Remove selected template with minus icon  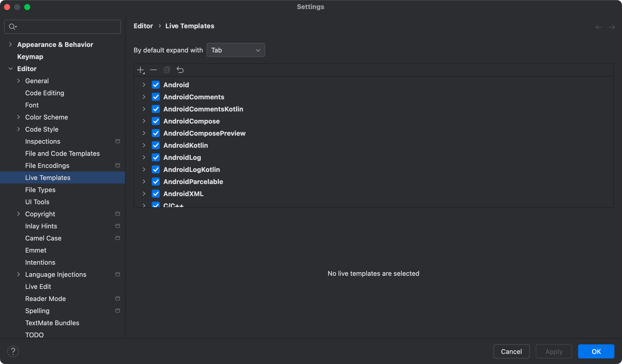click(153, 70)
